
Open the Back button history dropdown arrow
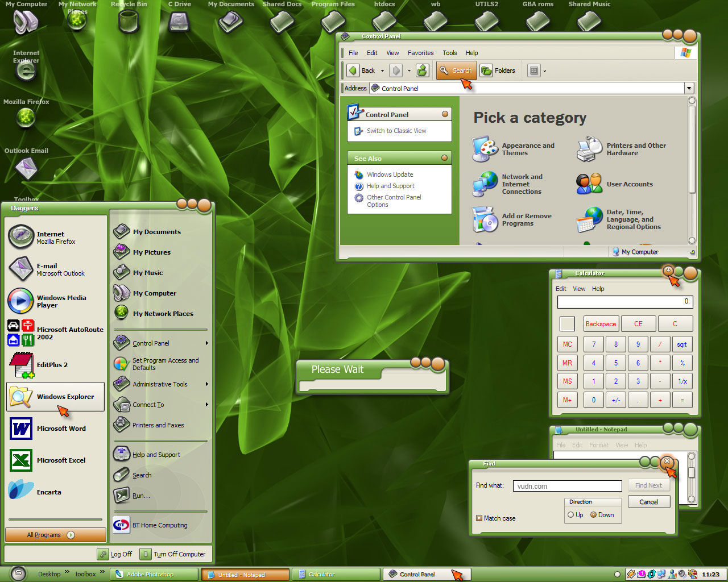pos(382,71)
